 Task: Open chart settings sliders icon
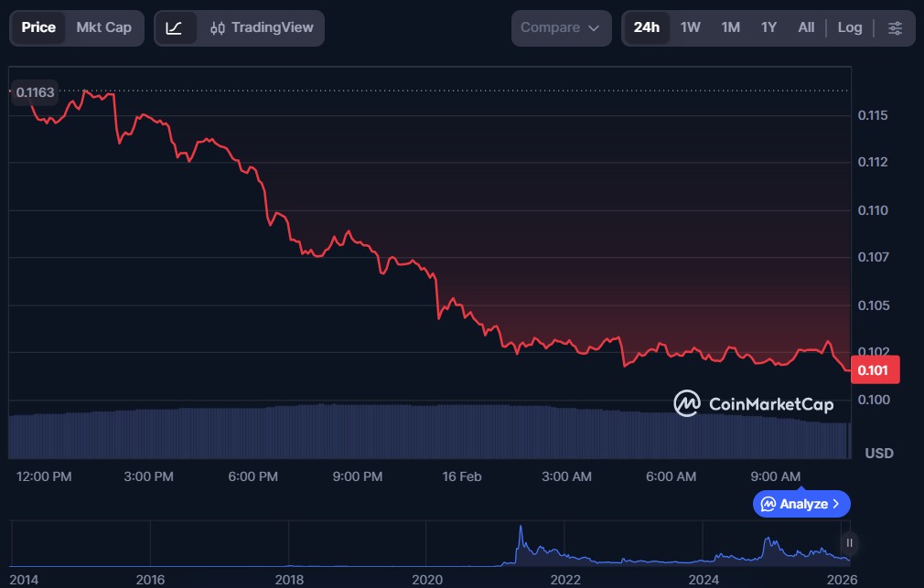[895, 27]
